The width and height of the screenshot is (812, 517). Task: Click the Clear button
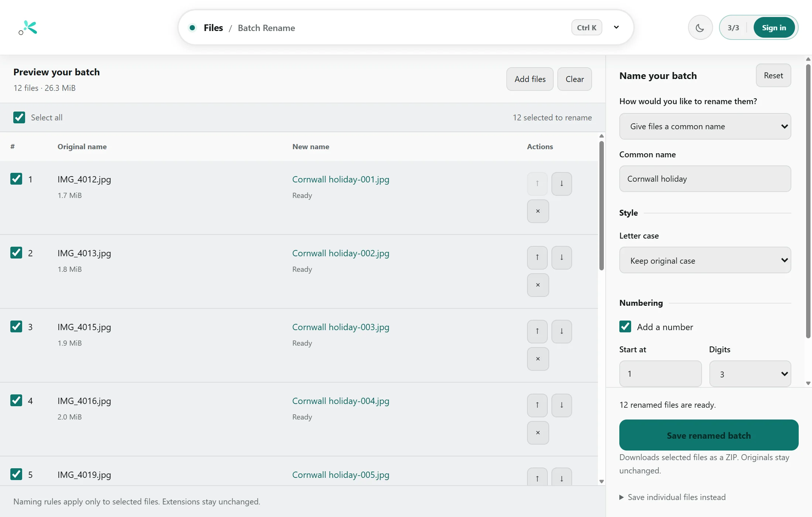(575, 79)
